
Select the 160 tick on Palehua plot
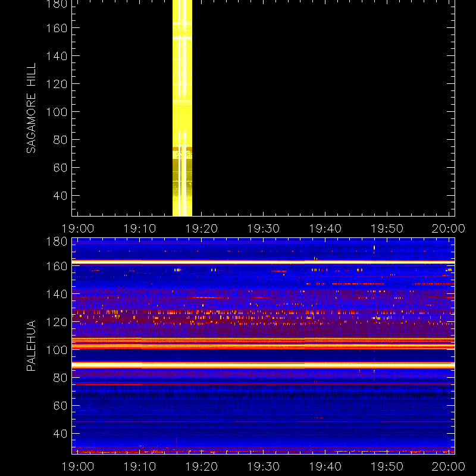pyautogui.click(x=57, y=266)
